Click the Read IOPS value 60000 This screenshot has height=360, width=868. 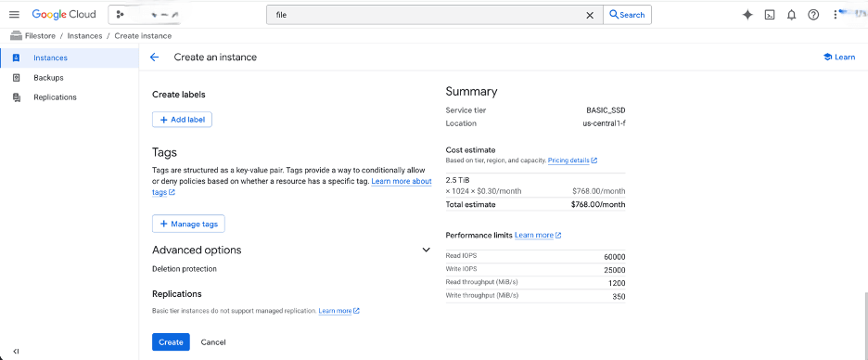(x=615, y=257)
